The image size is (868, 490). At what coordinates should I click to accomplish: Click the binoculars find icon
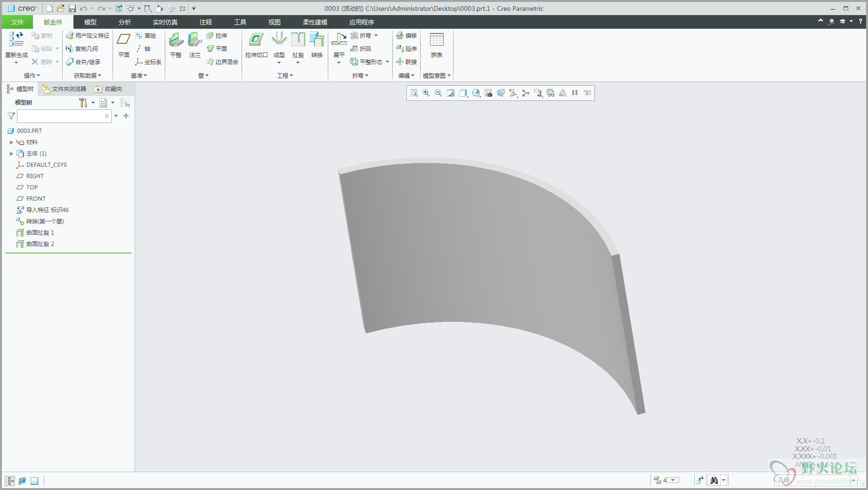[714, 481]
